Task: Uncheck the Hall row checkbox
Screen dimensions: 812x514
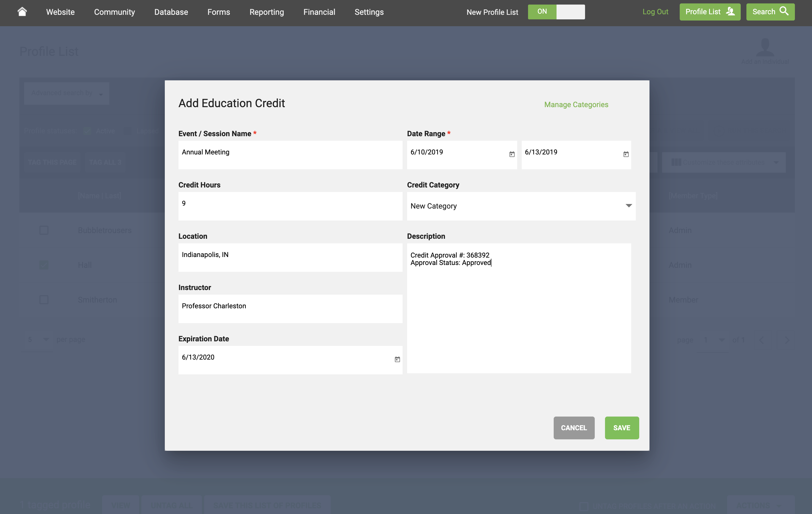Action: 44,265
